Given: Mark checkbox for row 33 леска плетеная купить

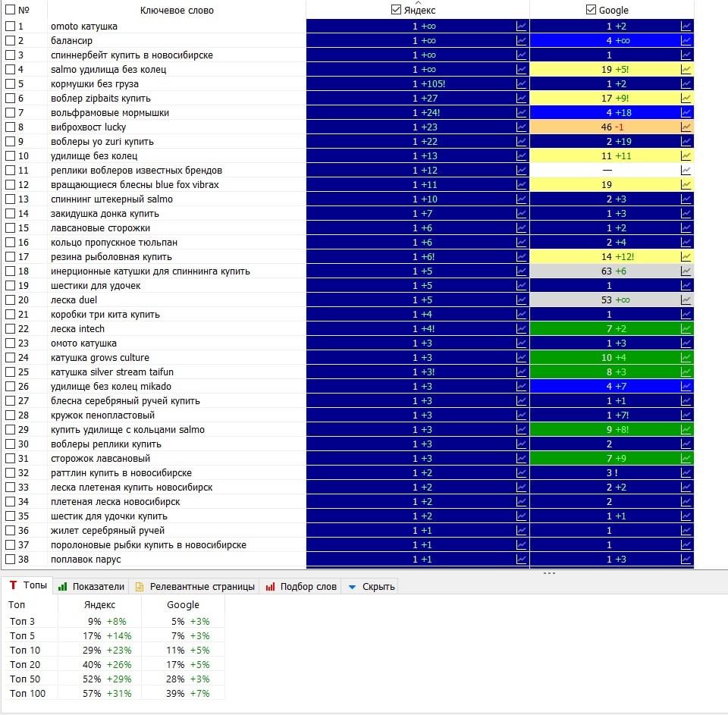Looking at the screenshot, I should coord(10,487).
